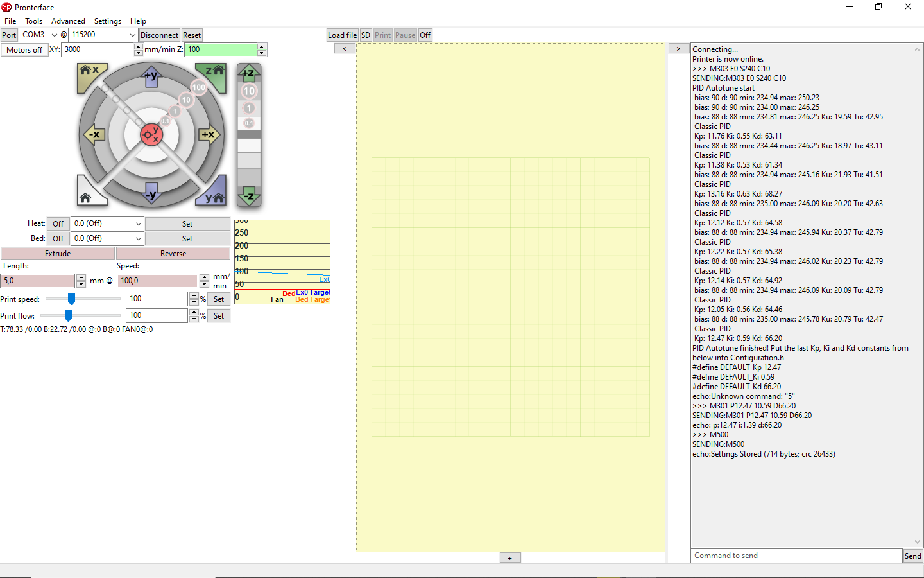
Task: Click the -Y jog arrow
Action: (x=151, y=193)
